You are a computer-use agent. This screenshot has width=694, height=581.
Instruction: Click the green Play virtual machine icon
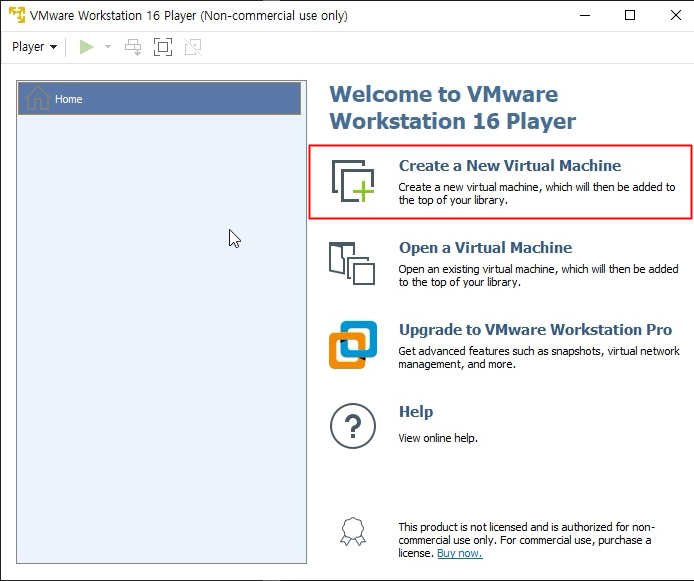(86, 47)
